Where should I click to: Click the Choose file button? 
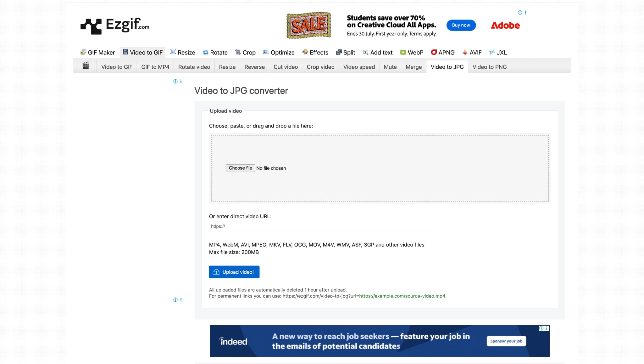[240, 168]
